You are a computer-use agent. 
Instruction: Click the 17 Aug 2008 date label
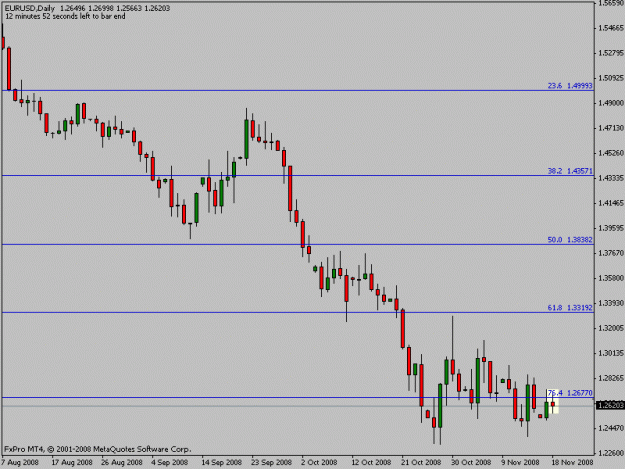[x=72, y=463]
